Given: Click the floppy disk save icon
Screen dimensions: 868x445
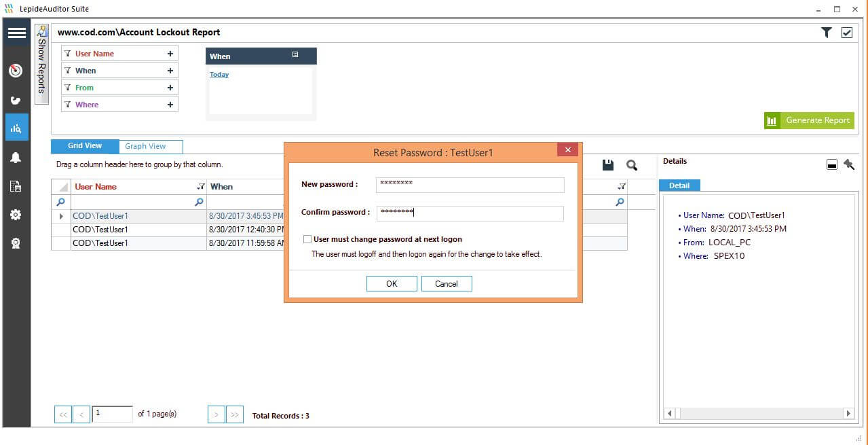Looking at the screenshot, I should point(608,165).
